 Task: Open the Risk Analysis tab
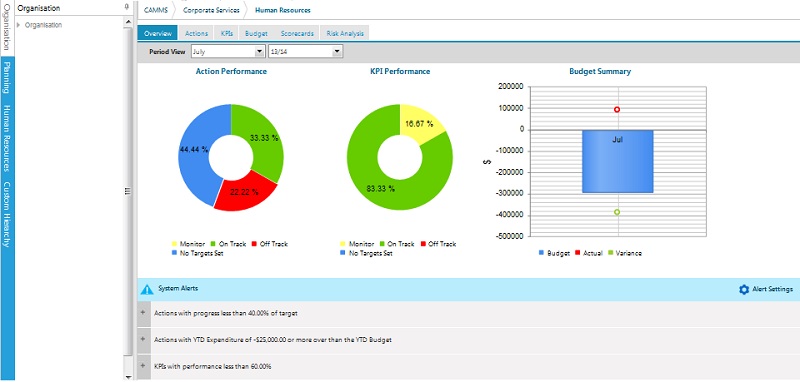pos(345,33)
